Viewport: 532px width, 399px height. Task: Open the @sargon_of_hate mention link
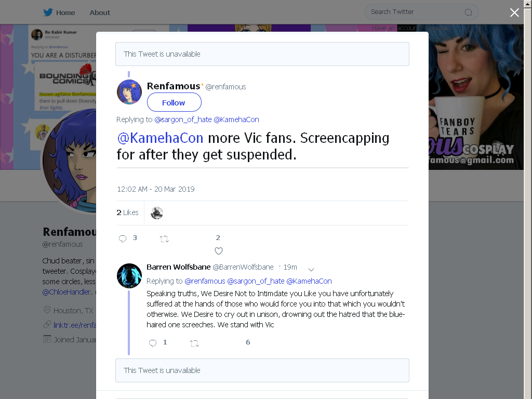click(x=183, y=119)
